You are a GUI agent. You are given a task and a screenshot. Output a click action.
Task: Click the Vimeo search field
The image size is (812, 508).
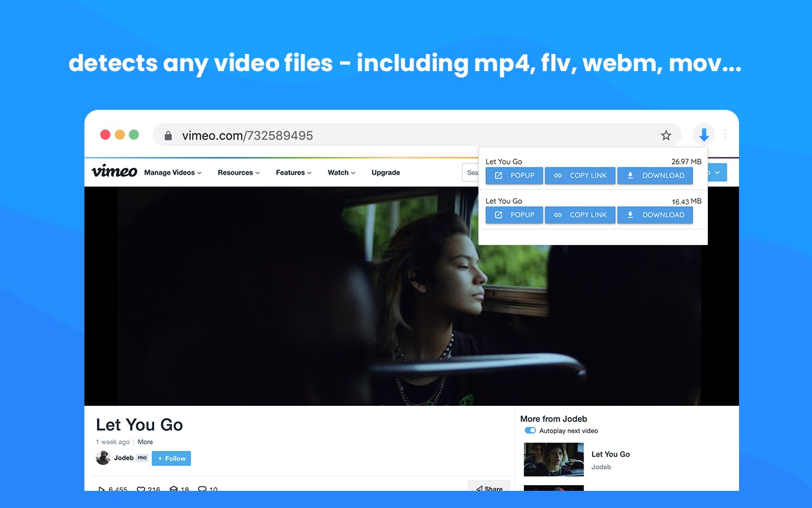tap(470, 173)
